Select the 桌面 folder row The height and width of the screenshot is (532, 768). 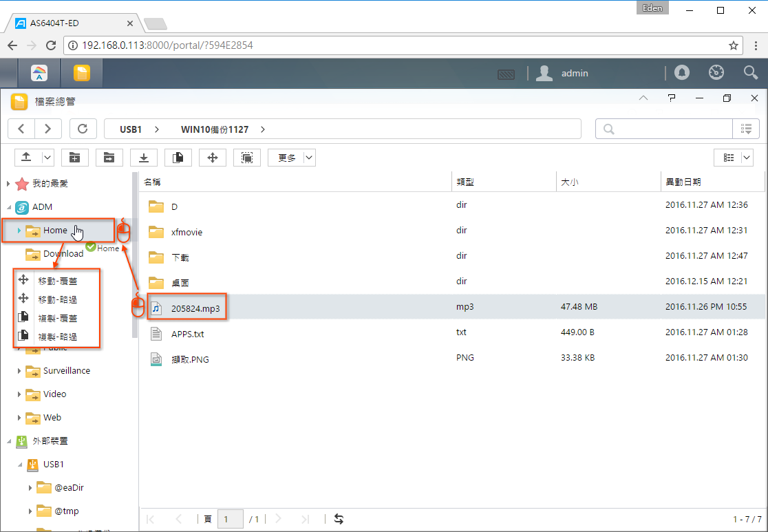[x=452, y=283]
